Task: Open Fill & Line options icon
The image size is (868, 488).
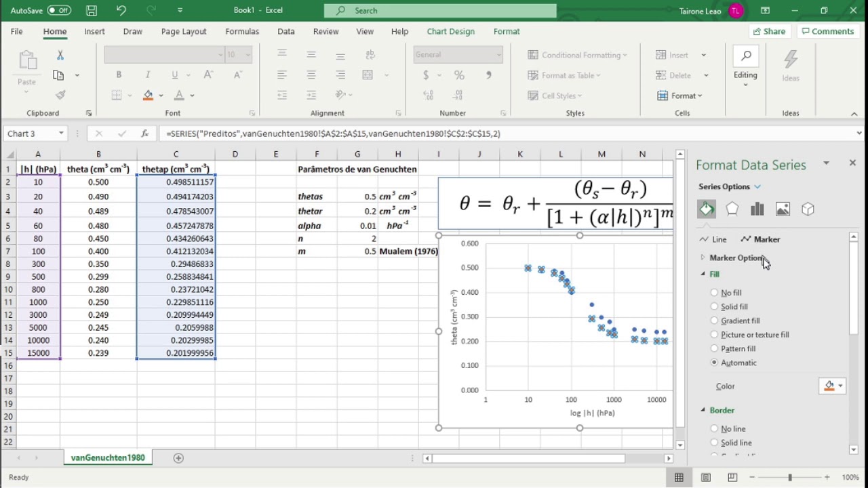Action: pos(707,209)
